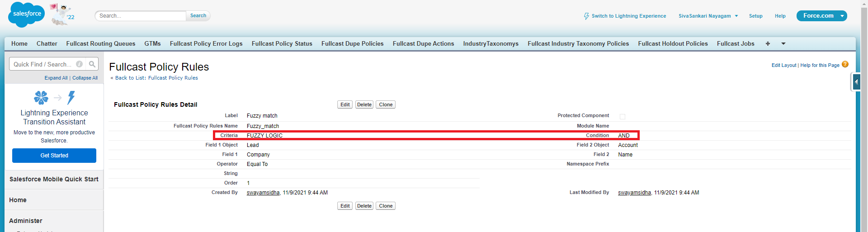868x232 pixels.
Task: Toggle the Protected Component checkbox
Action: pyautogui.click(x=622, y=116)
